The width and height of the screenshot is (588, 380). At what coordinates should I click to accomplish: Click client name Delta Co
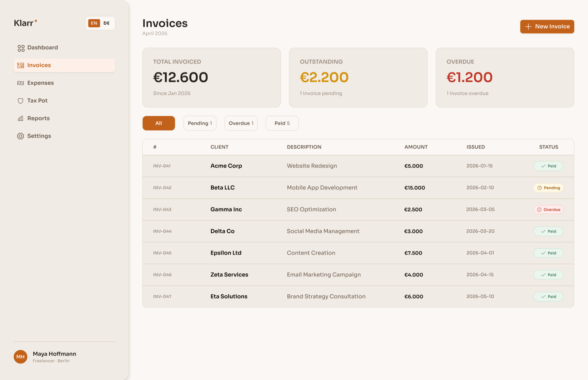(222, 231)
